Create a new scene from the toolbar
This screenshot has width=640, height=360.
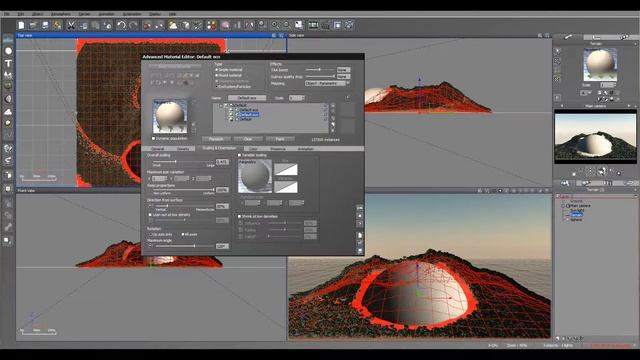click(x=21, y=25)
